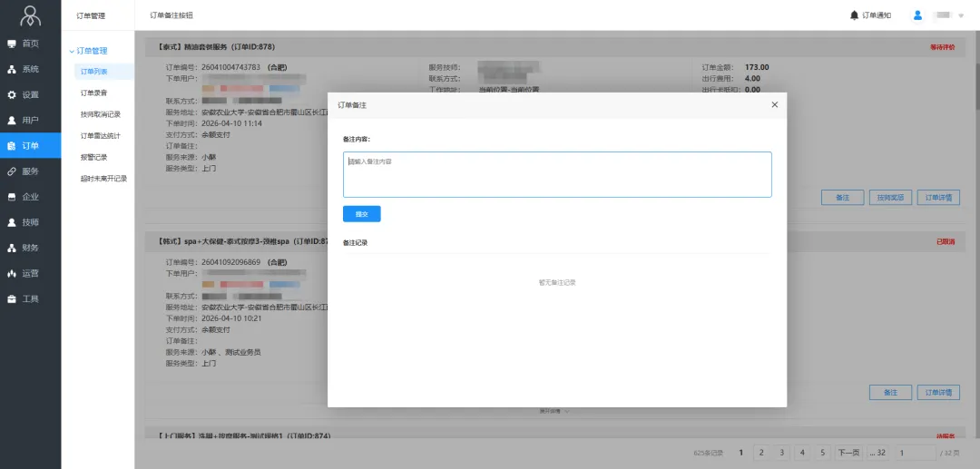
Task: Open 报警记录 from the submenu
Action: coord(93,157)
